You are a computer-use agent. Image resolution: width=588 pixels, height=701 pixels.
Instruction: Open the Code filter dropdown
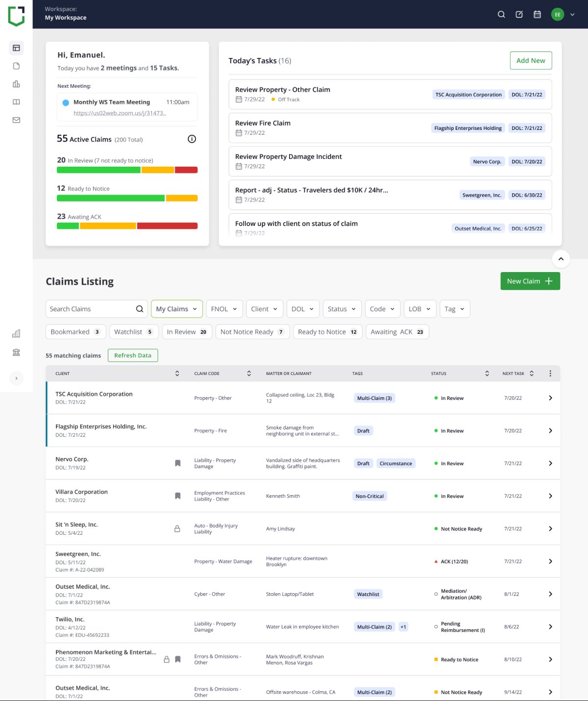[x=383, y=309]
